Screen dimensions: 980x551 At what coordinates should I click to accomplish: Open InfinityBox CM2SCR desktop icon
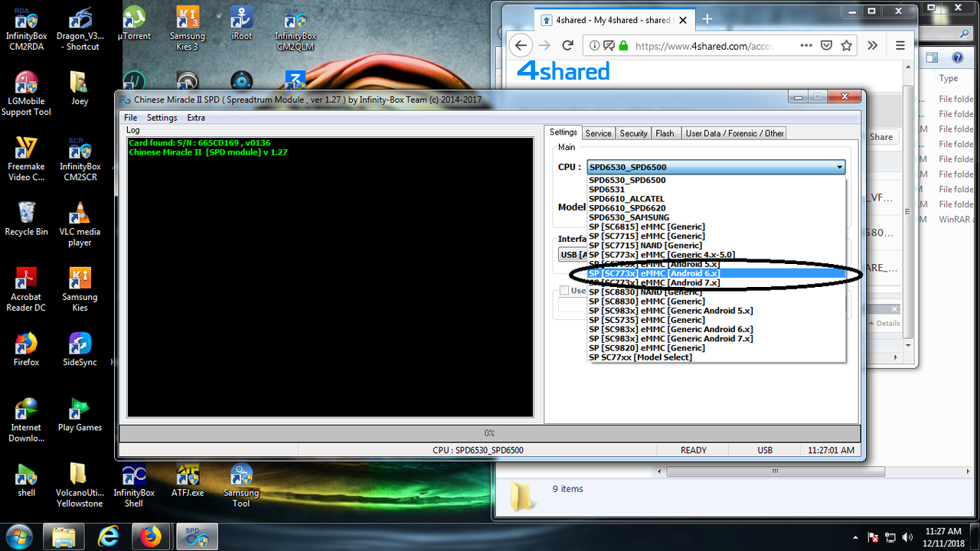[80, 159]
